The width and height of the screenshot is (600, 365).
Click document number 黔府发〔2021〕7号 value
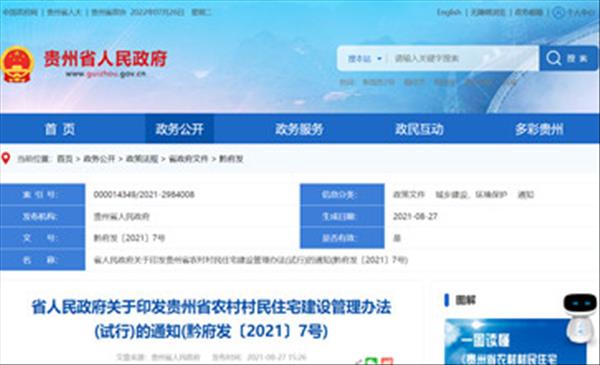[x=129, y=238]
